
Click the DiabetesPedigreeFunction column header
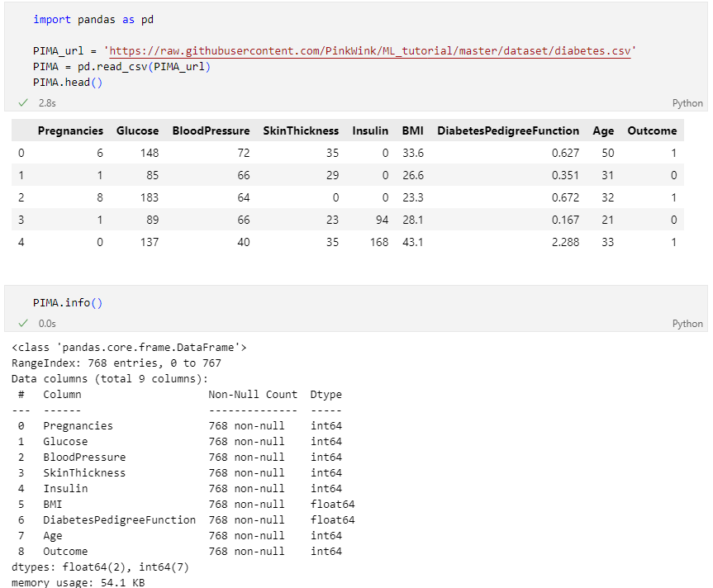(508, 130)
